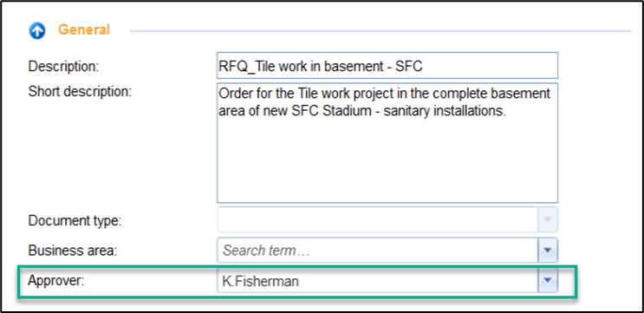This screenshot has width=644, height=313.
Task: Click the divider line beside General heading
Action: (381, 31)
